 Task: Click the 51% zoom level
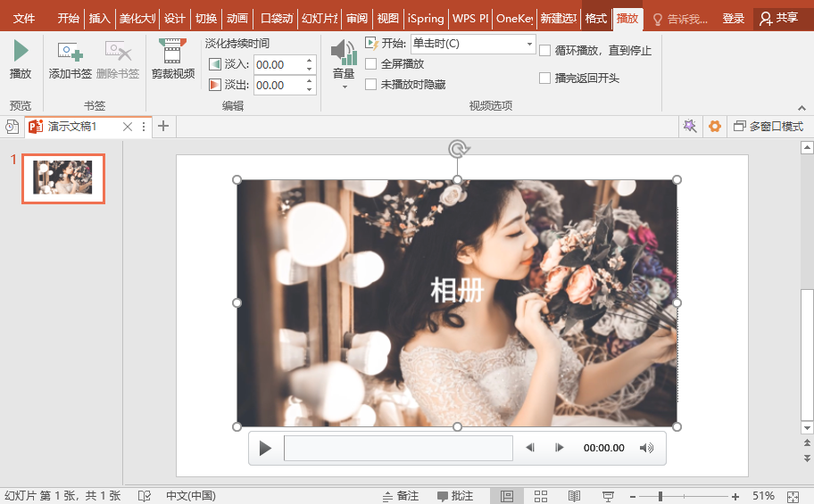tap(763, 496)
